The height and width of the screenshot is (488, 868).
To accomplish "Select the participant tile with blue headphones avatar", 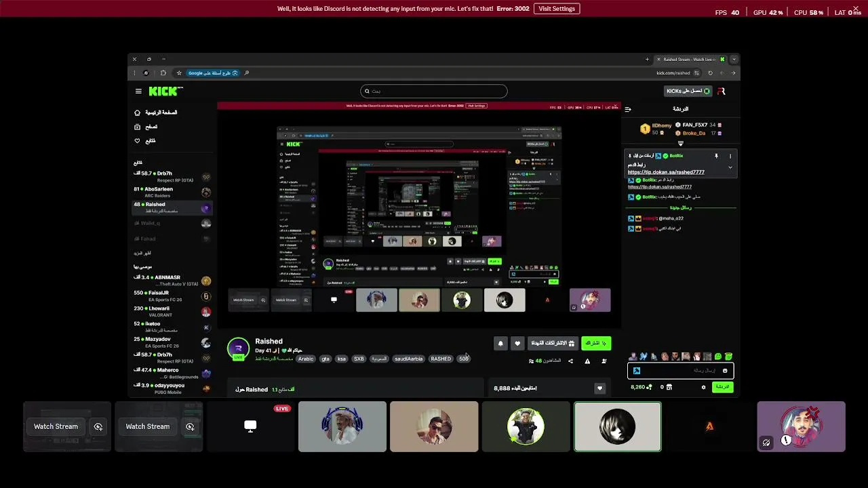I will [x=342, y=426].
